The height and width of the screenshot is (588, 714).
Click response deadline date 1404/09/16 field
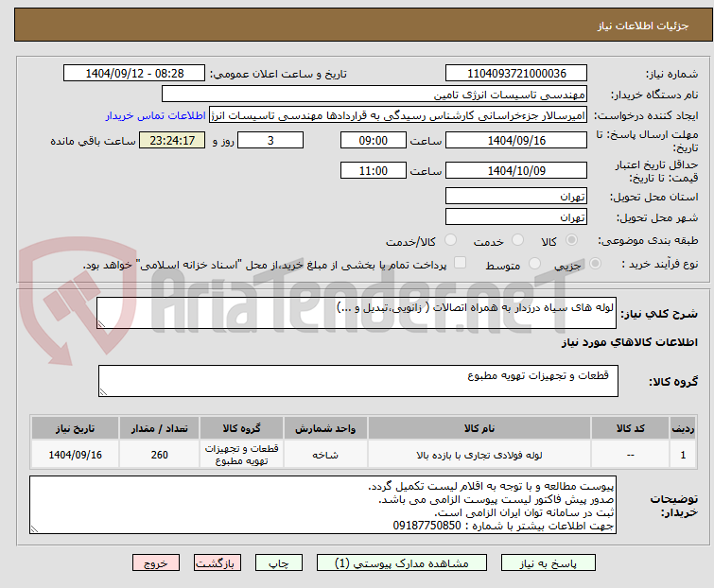[516, 140]
